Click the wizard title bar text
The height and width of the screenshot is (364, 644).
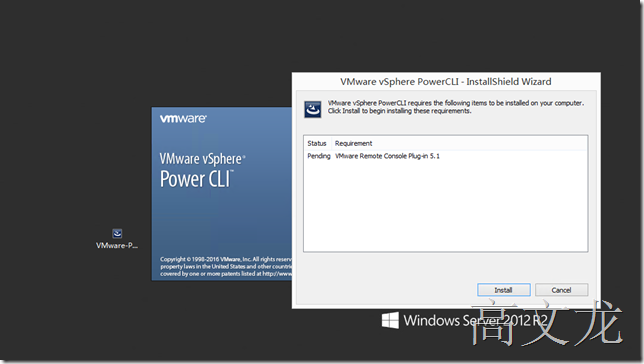pos(446,81)
